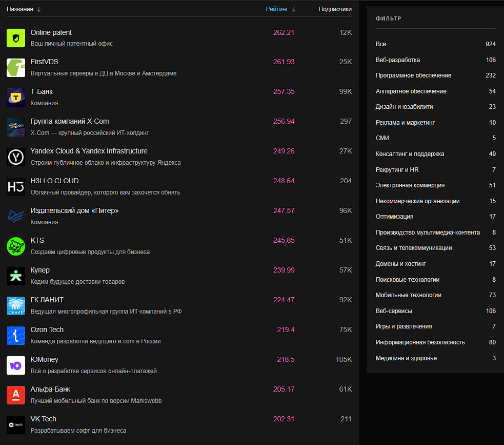Open the ГК ЛАНИТ logo

point(16,306)
